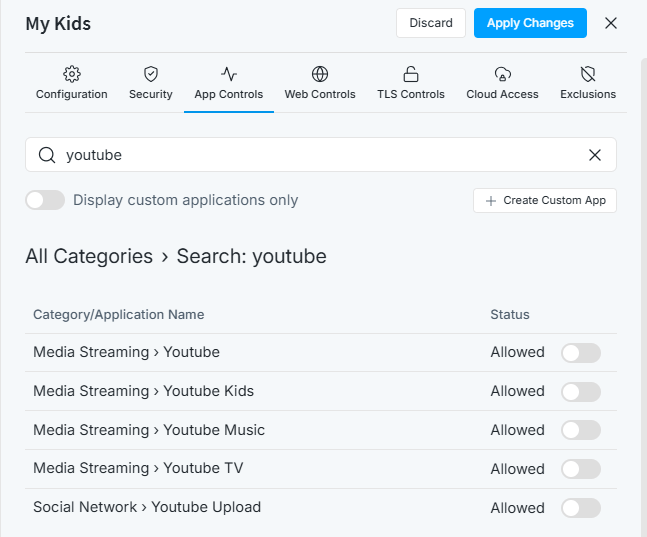Toggle Youtube TV allowed switch
Viewport: 647px width, 537px height.
click(x=581, y=469)
